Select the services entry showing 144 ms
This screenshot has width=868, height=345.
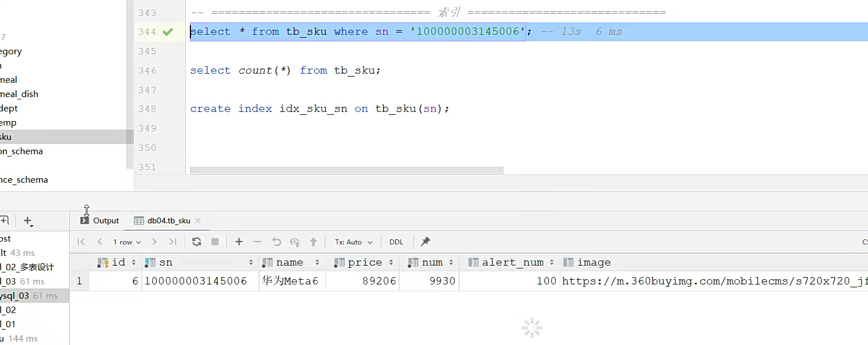[x=19, y=339]
